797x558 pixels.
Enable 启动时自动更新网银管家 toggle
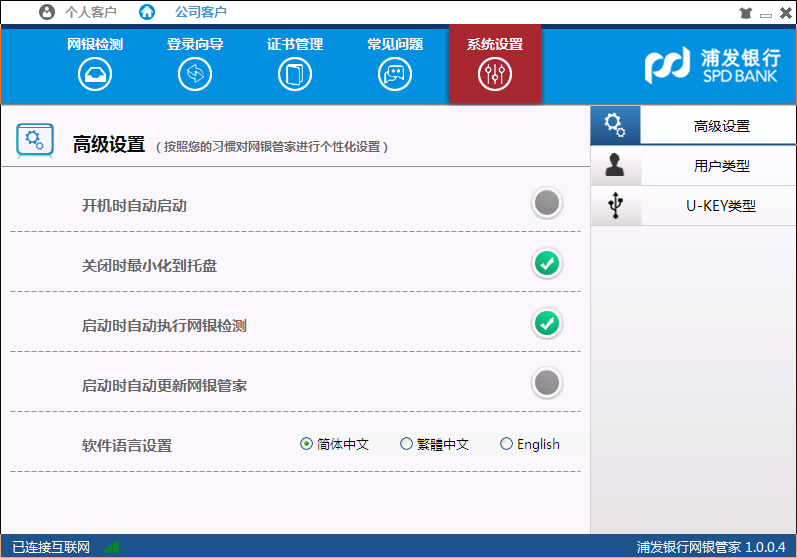[546, 383]
